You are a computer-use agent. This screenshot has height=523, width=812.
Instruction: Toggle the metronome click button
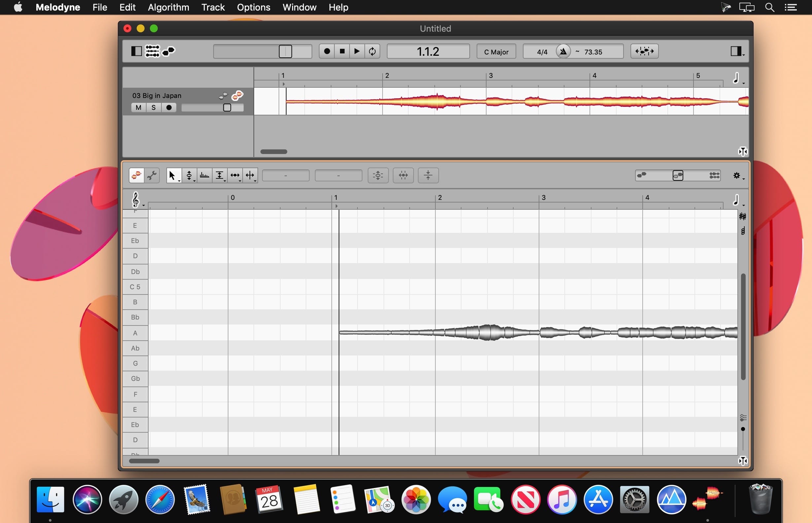563,52
